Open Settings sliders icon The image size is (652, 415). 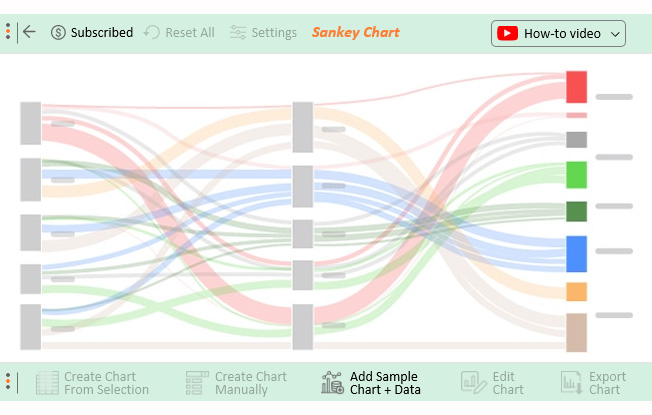tap(238, 32)
